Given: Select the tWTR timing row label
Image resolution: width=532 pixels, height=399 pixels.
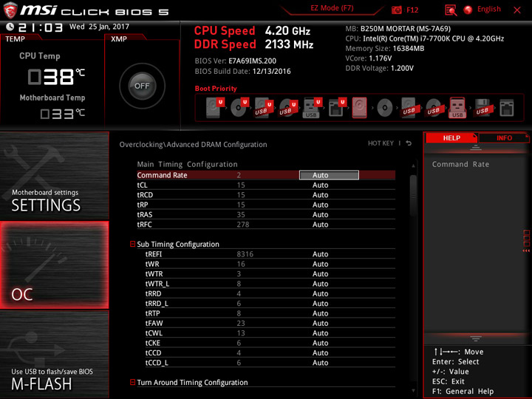Looking at the screenshot, I should (154, 274).
